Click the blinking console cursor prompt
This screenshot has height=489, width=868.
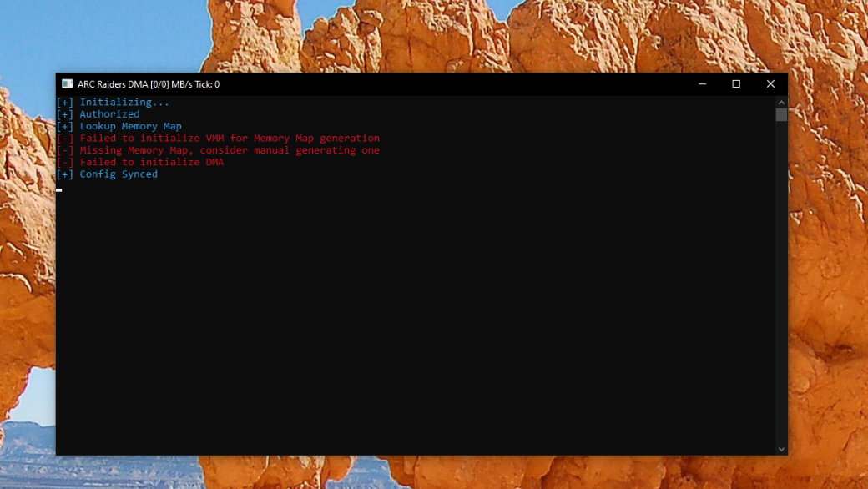click(59, 190)
